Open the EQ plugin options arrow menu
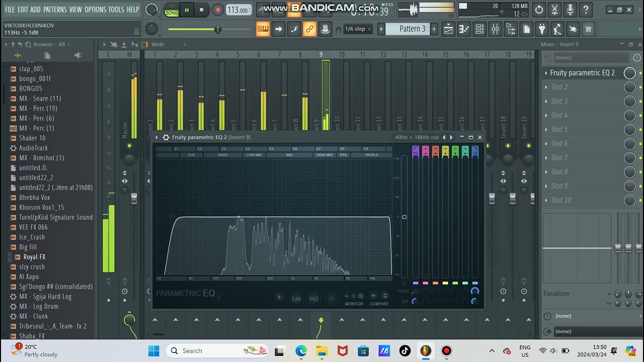 pos(157,137)
